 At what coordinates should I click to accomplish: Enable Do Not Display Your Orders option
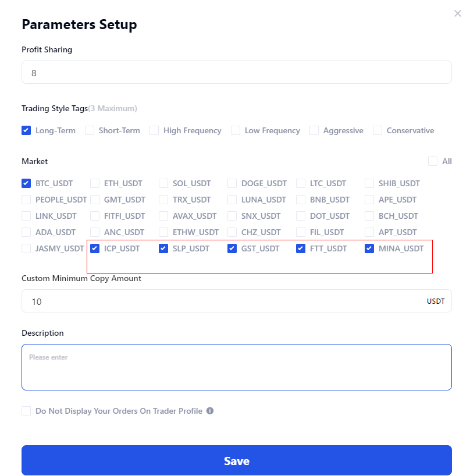(26, 411)
